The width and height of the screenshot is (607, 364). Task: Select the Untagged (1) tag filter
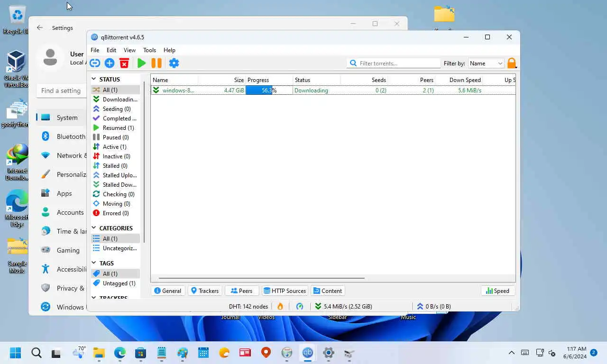(x=115, y=283)
